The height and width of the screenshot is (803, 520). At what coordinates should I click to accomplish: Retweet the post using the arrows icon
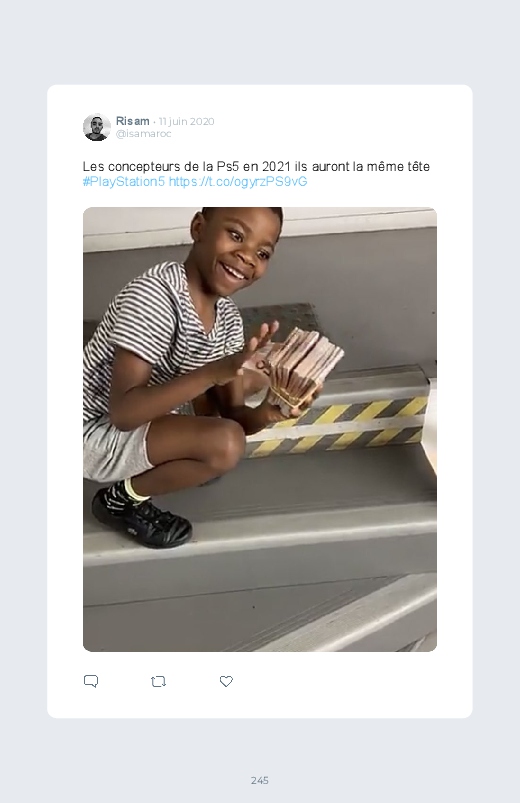158,682
